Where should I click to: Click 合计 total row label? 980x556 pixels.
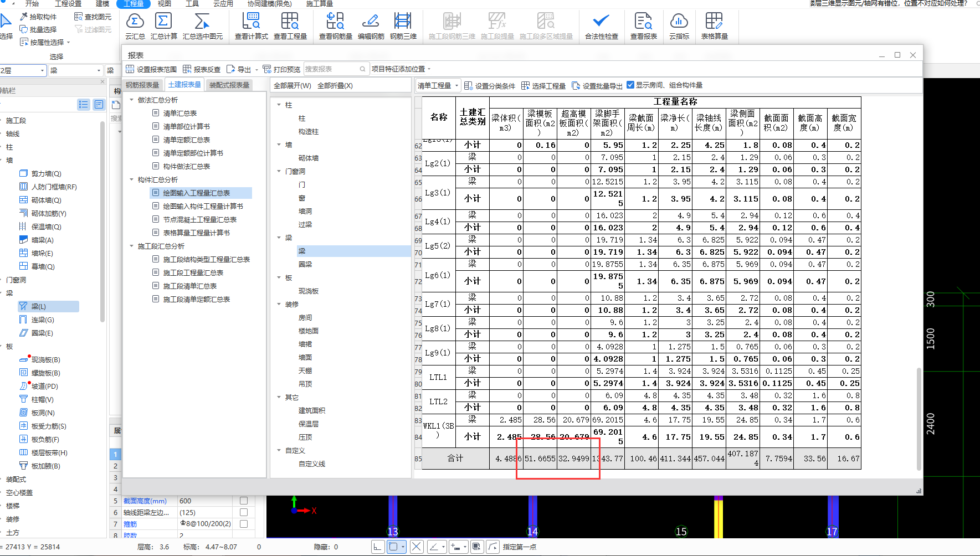455,459
